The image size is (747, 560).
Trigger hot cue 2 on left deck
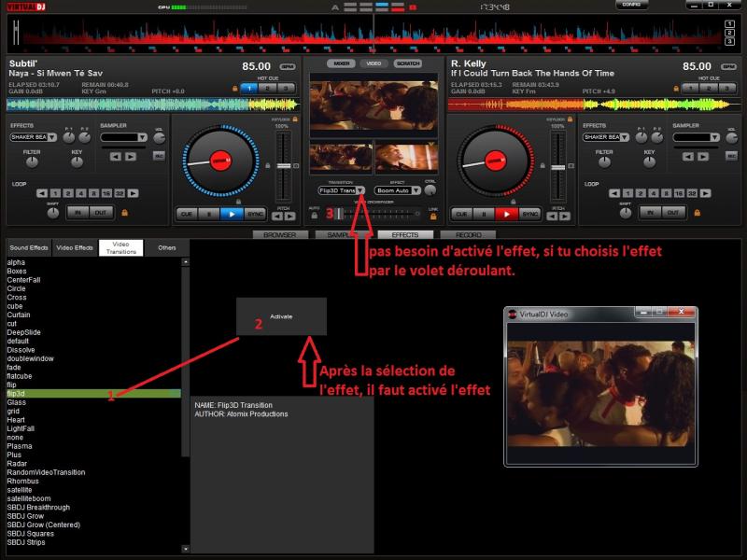tap(267, 88)
